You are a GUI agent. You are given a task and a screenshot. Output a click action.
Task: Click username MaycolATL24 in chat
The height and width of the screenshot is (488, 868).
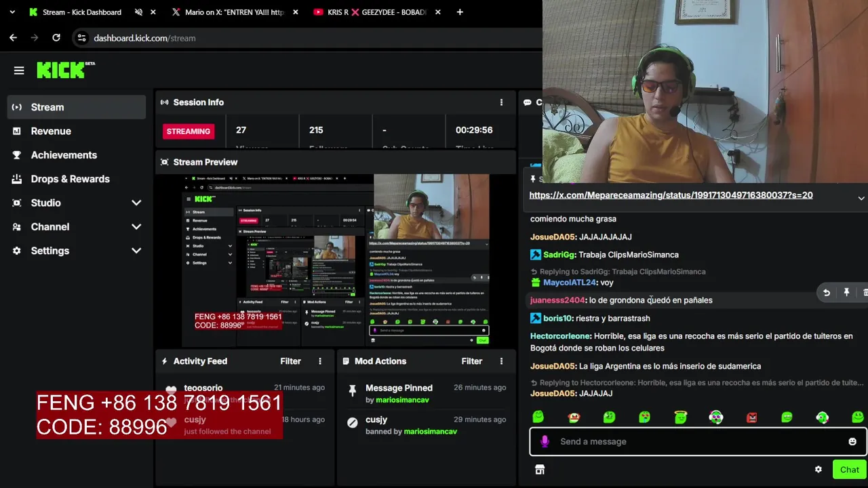pos(570,283)
